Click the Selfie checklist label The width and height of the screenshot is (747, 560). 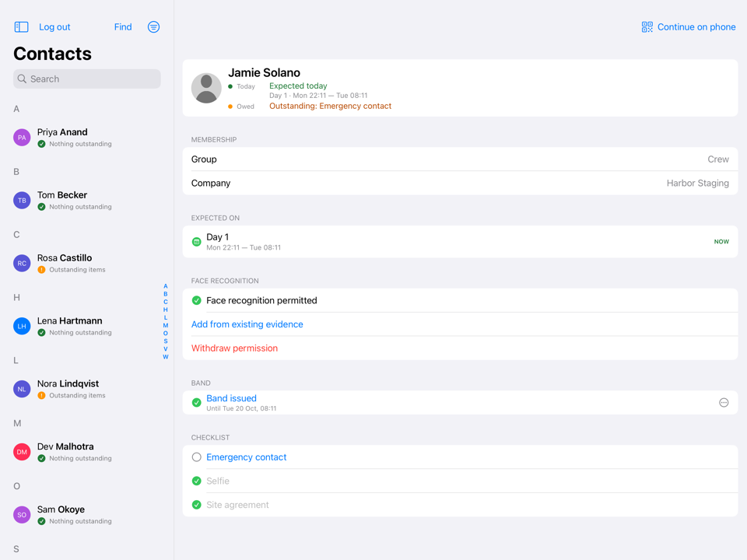click(x=218, y=481)
